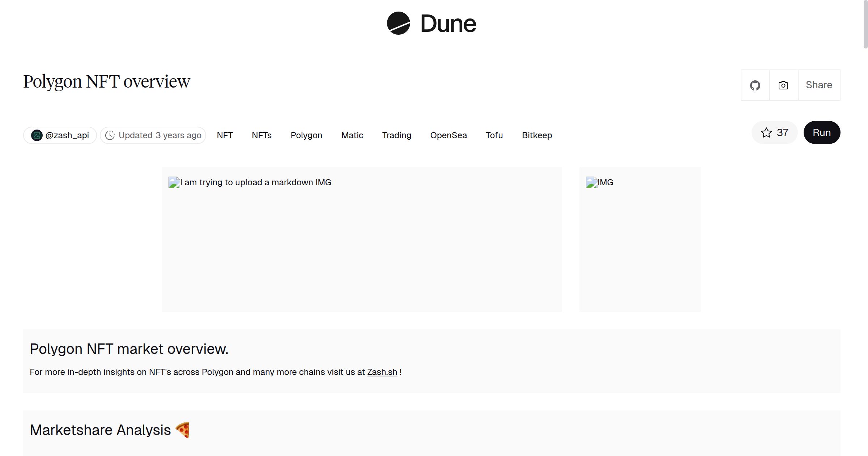Click the camera screenshot icon
Screen dimensions: 868x456
pyautogui.click(x=783, y=85)
